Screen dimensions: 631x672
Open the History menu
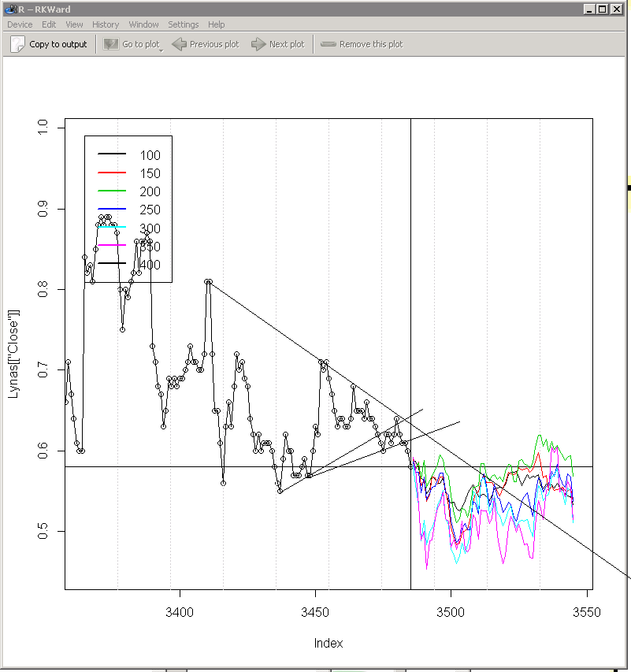click(106, 24)
